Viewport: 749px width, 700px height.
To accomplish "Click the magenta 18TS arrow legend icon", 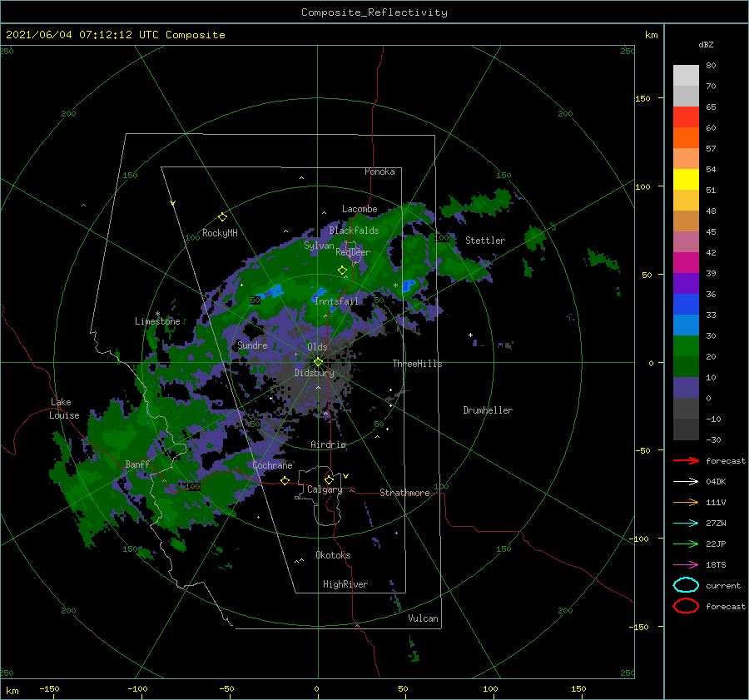I will [686, 565].
